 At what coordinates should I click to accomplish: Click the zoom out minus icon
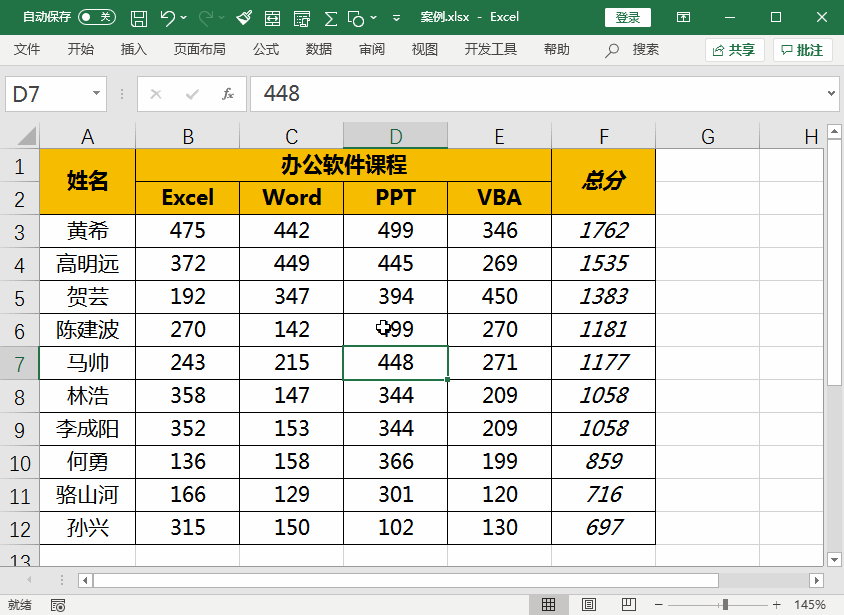[x=658, y=605]
